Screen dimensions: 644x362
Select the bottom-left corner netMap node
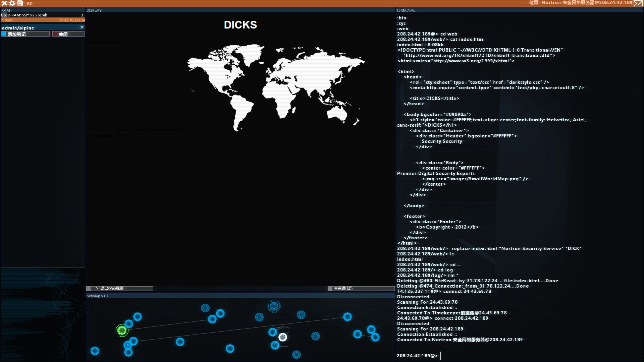click(x=95, y=351)
